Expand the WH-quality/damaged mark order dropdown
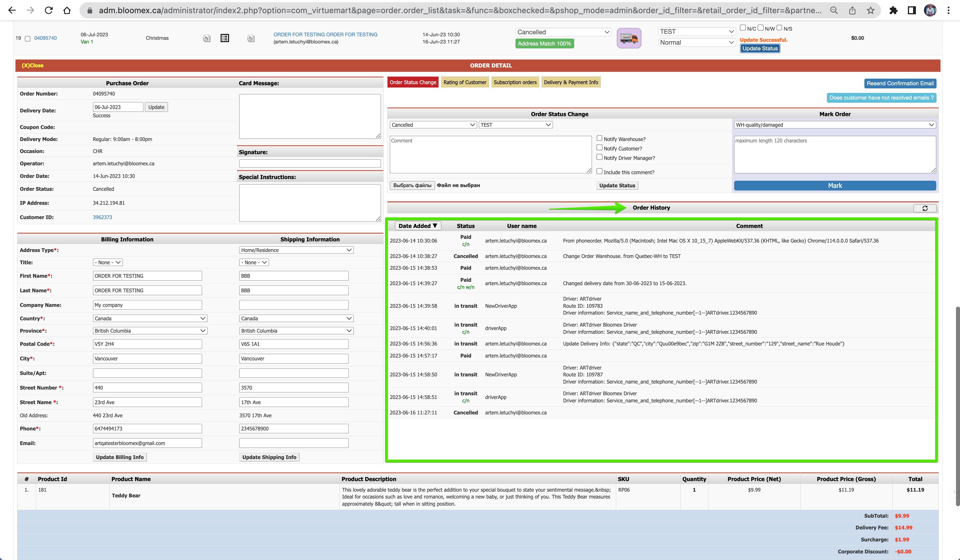The width and height of the screenshot is (960, 560). pos(835,125)
